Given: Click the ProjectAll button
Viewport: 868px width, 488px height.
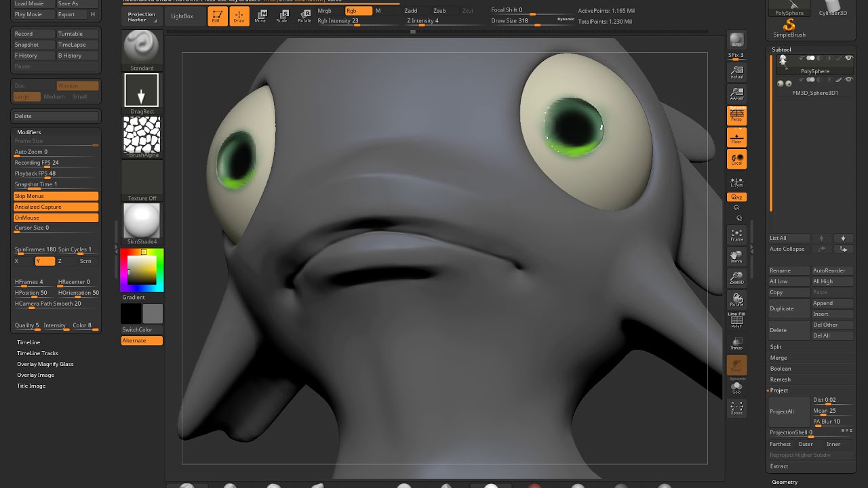Looking at the screenshot, I should (x=789, y=411).
